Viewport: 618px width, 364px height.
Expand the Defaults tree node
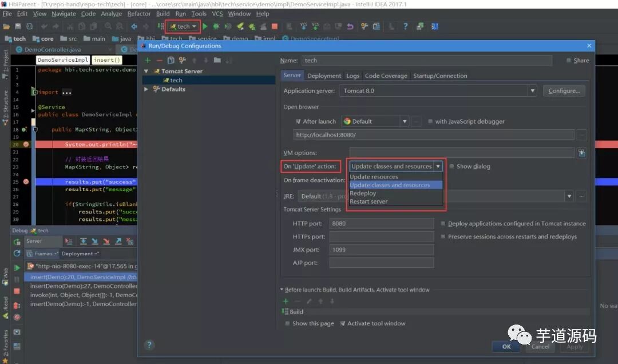(x=146, y=89)
